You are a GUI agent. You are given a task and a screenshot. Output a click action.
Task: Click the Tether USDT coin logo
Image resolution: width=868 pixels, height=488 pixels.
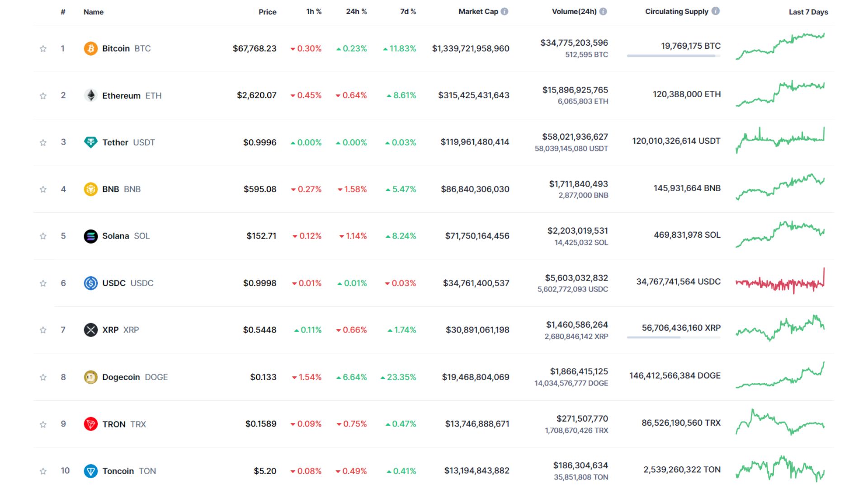91,142
